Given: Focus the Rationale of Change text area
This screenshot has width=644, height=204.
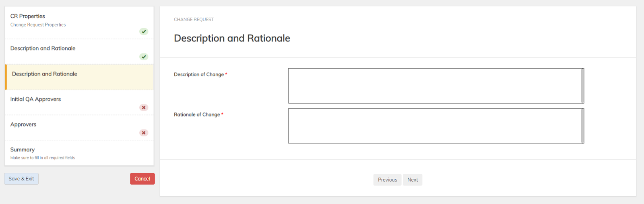Looking at the screenshot, I should [435, 126].
